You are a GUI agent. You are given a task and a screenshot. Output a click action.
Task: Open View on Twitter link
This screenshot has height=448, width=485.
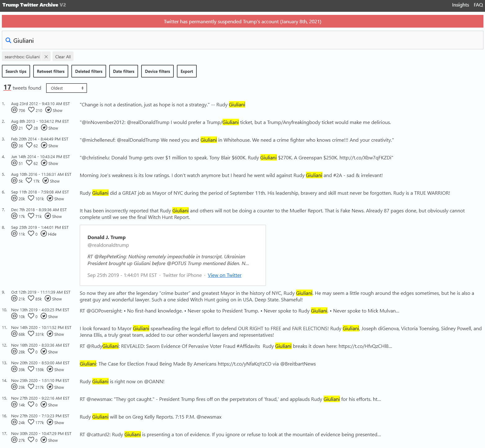(x=224, y=275)
